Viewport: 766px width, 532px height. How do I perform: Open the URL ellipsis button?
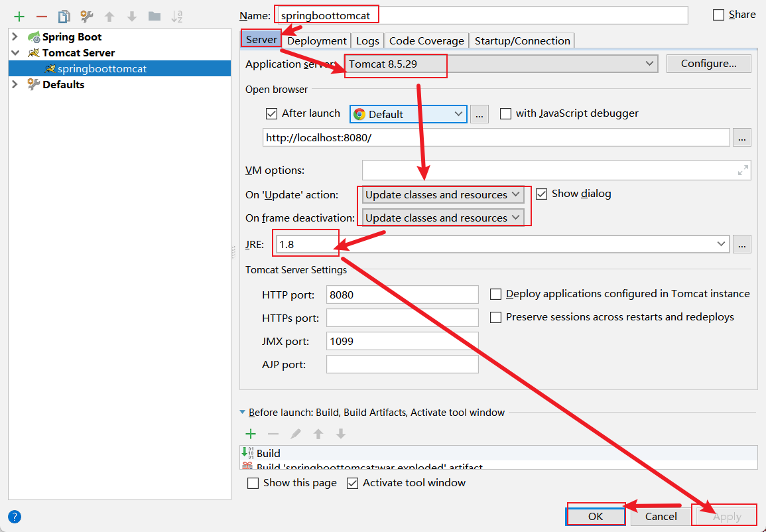coord(741,138)
